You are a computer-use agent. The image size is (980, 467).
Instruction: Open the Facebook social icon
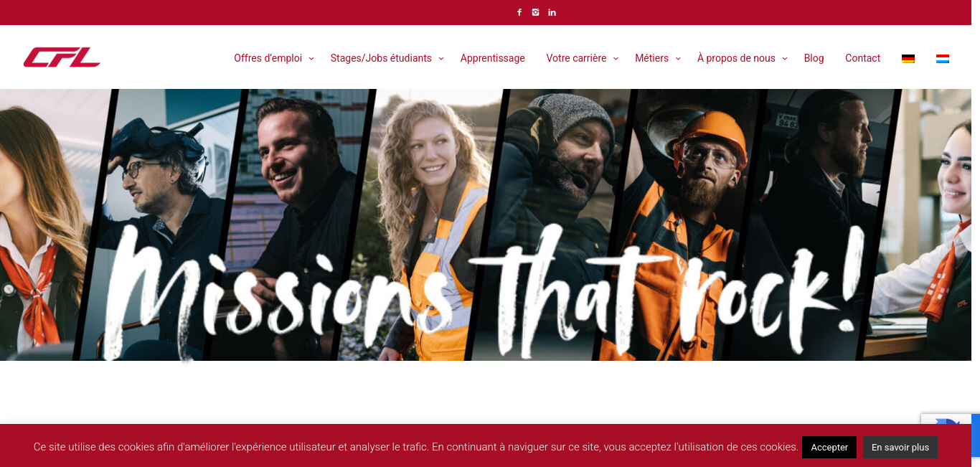519,12
